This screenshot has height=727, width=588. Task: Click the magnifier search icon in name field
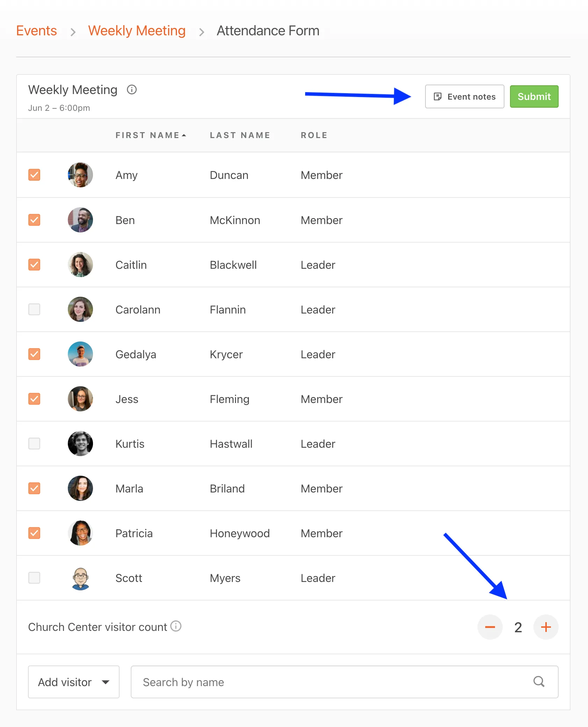539,682
